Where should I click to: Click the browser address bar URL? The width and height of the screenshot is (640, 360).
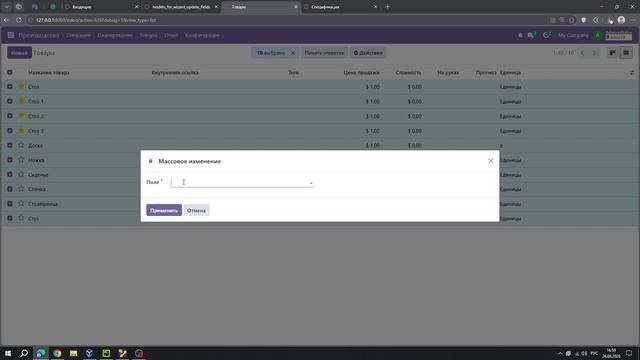[96, 20]
